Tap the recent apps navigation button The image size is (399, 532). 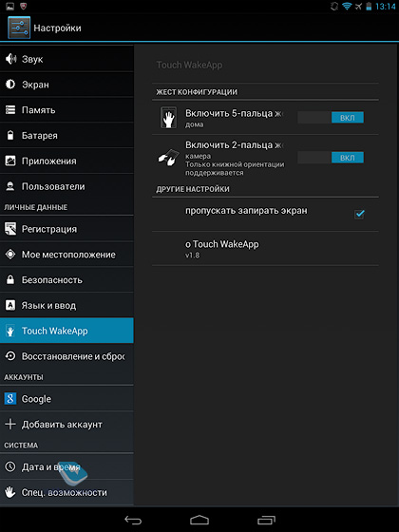pos(266,520)
